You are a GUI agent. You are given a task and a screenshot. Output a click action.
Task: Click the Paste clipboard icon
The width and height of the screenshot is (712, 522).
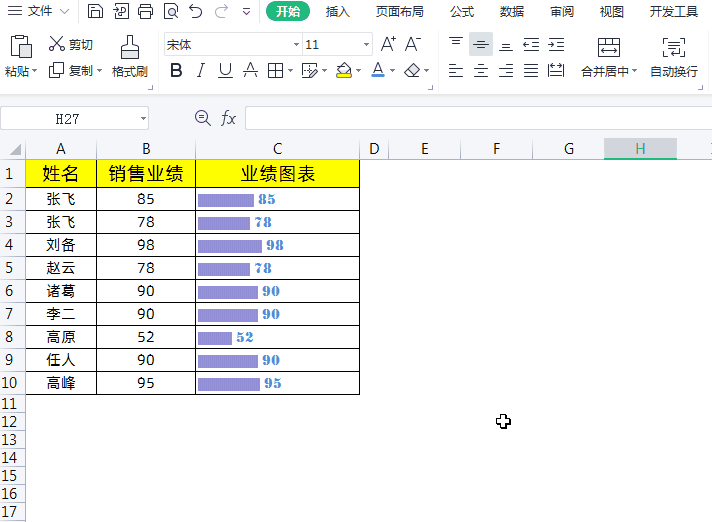[x=20, y=46]
